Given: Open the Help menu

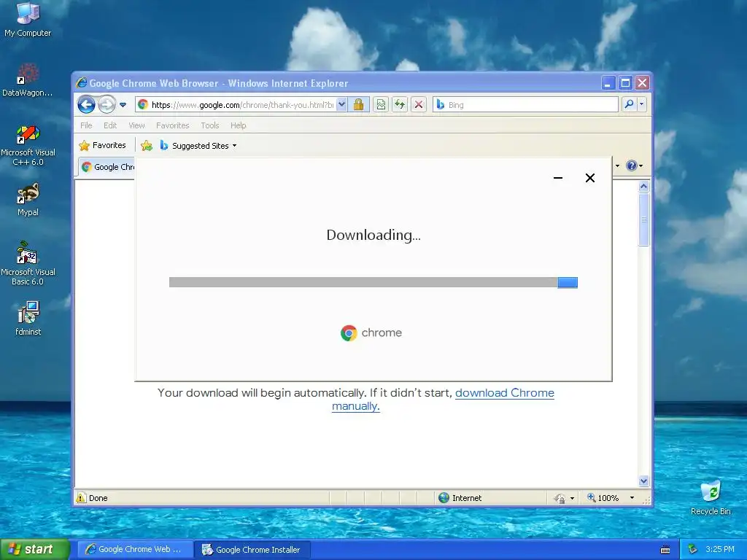Looking at the screenshot, I should pos(239,125).
